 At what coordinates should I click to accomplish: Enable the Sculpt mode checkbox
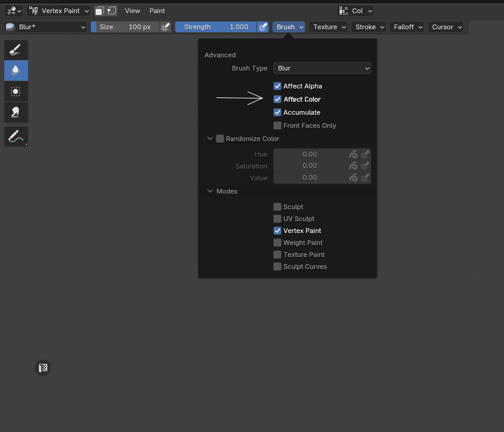click(277, 207)
